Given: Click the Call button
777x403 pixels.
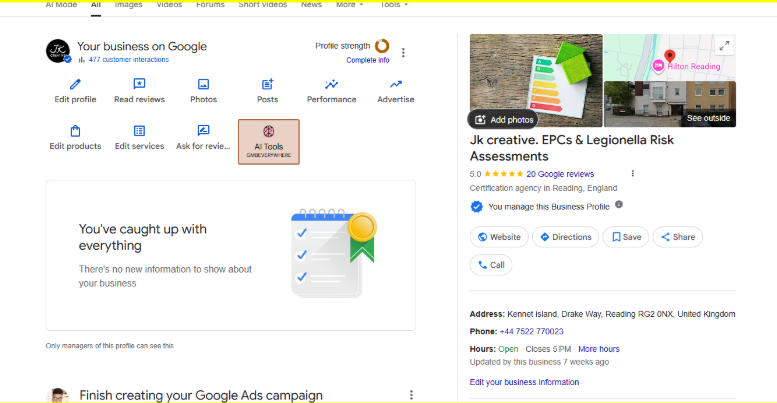Looking at the screenshot, I should pos(491,265).
